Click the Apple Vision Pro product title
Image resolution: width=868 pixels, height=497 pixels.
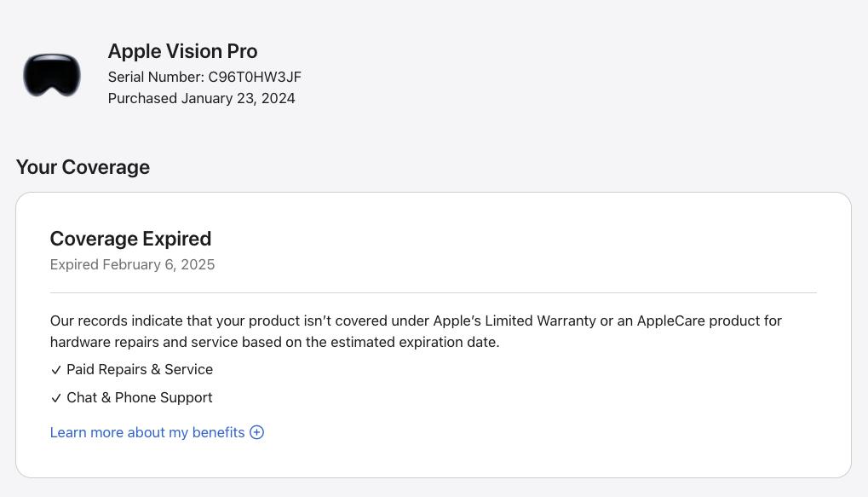point(182,51)
